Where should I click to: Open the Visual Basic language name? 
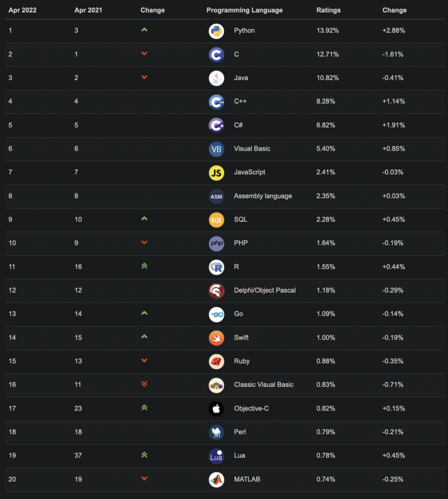252,149
